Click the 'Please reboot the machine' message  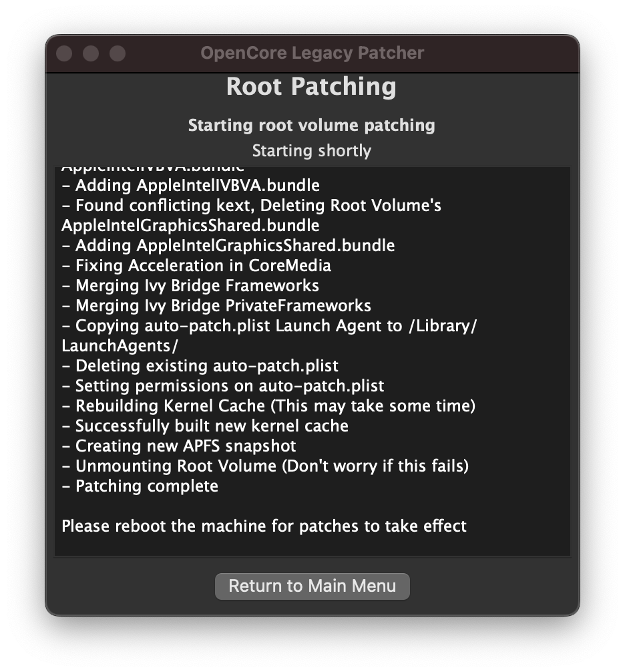click(x=264, y=526)
